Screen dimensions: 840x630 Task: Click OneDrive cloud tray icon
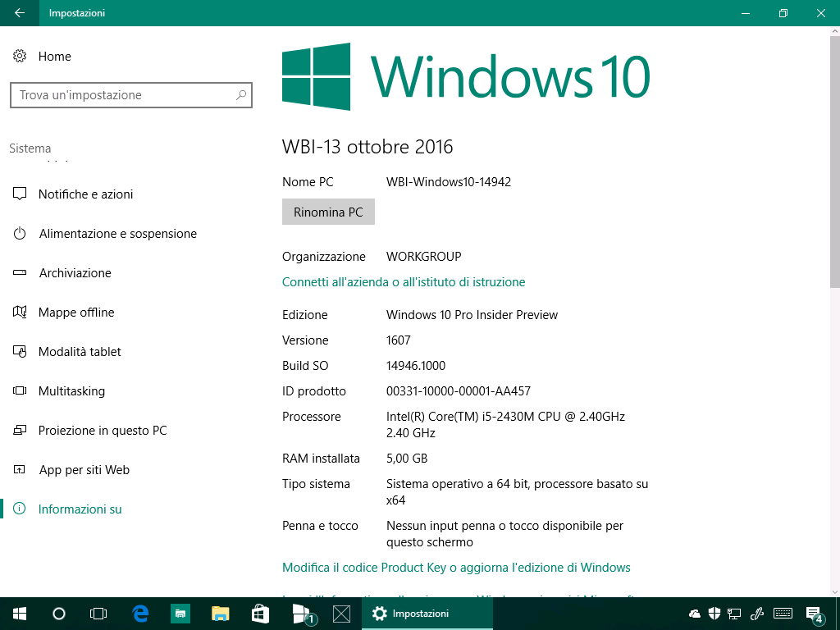point(695,614)
